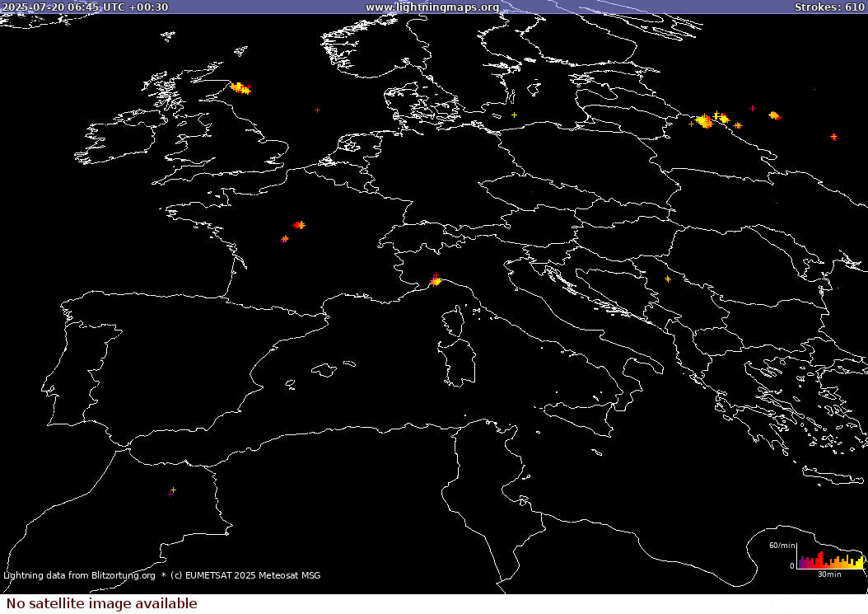Select the stroke marker in northwest Africa
Screen dimensions: 868x614
[x=171, y=492]
